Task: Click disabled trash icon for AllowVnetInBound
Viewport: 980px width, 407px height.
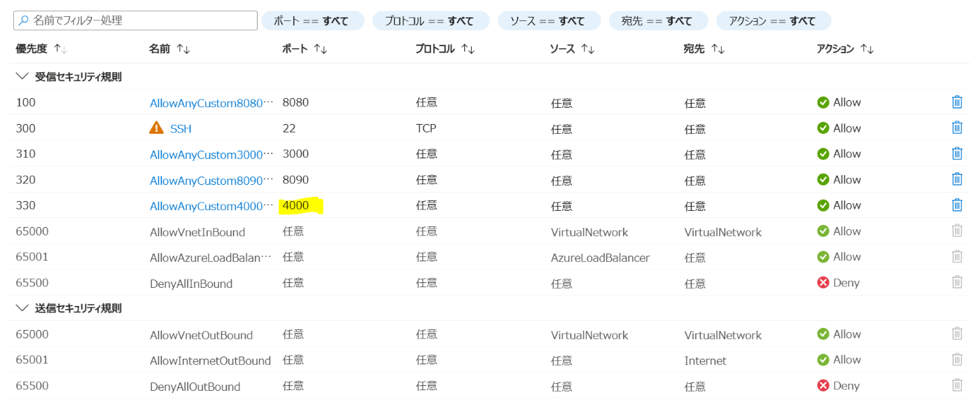Action: tap(957, 231)
